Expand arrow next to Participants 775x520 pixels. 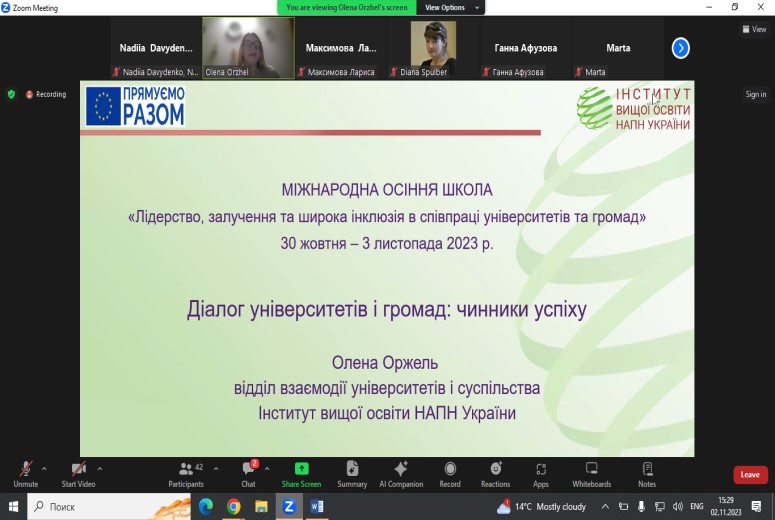216,468
